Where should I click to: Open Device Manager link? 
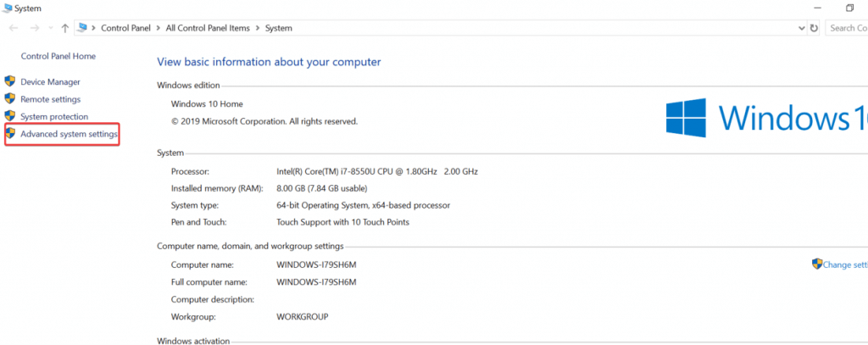(50, 82)
